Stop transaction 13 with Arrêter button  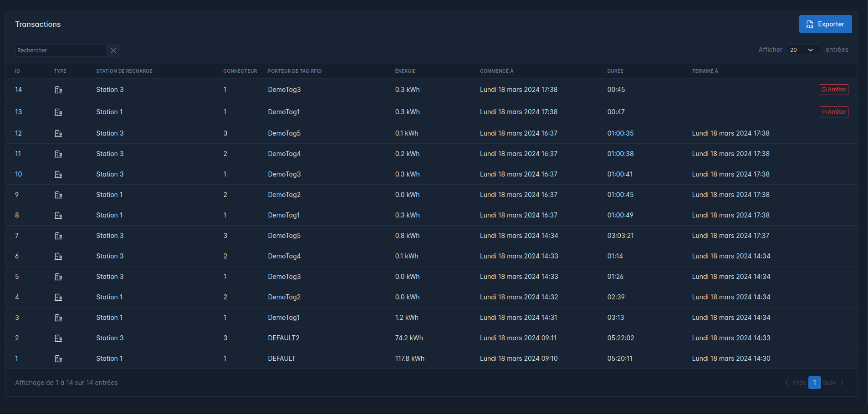pos(834,112)
